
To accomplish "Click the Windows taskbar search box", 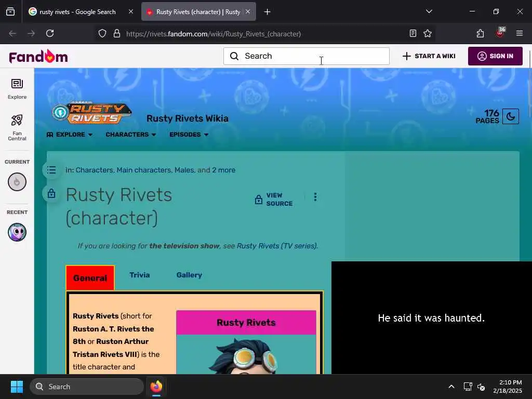I will click(87, 387).
